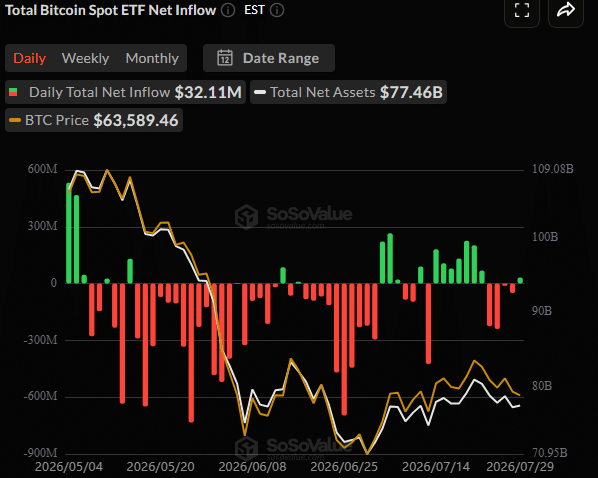Screen dimensions: 598x478
Task: Click the 600M left axis label
Action: point(42,169)
